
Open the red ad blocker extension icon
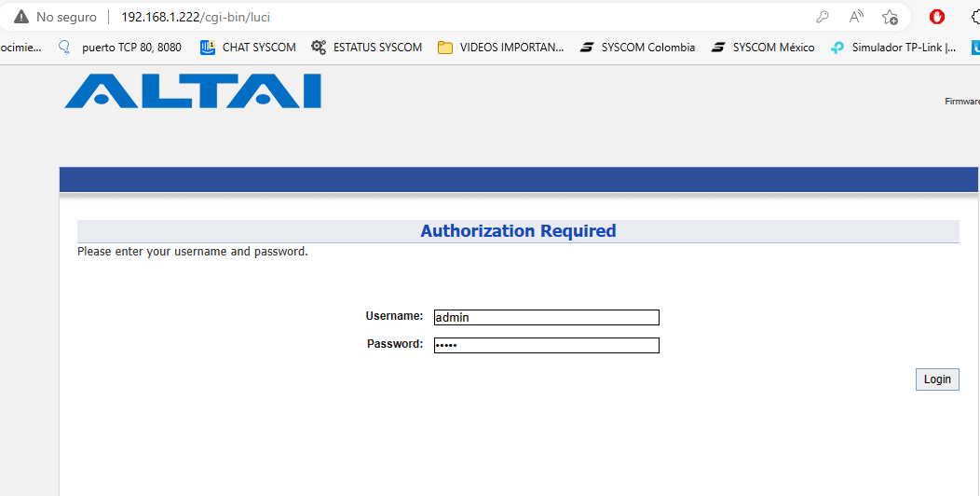point(937,17)
